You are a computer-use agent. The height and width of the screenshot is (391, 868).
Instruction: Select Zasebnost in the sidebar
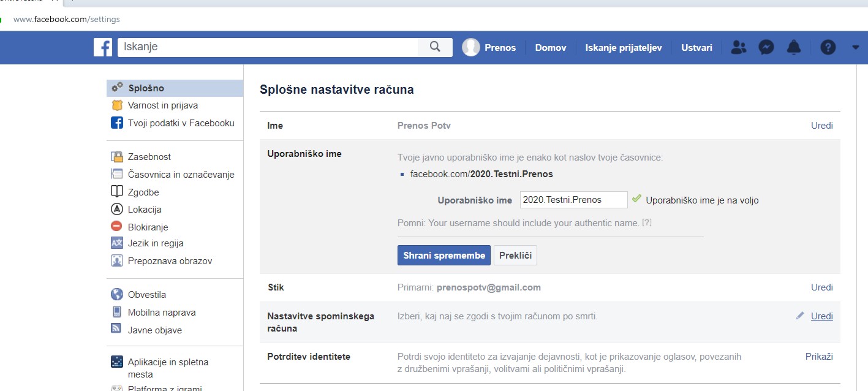click(x=149, y=157)
